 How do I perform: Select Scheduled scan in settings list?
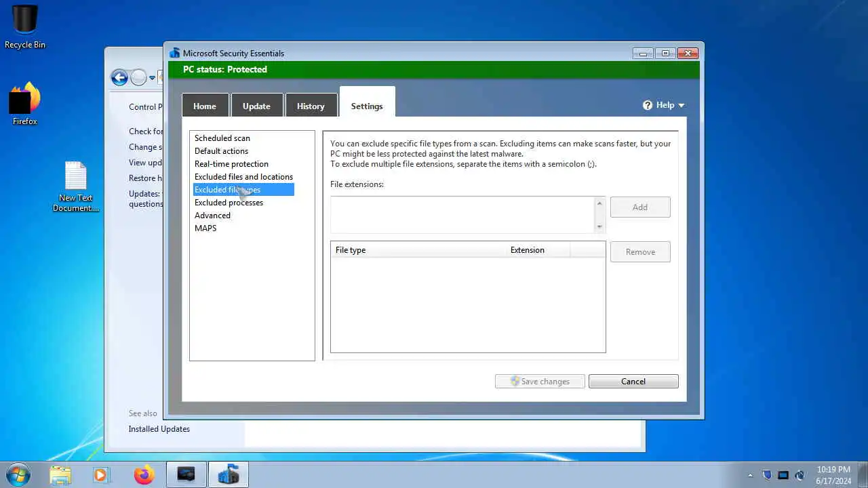(x=222, y=138)
